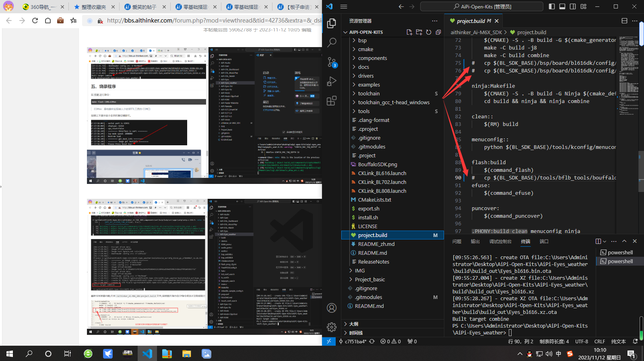
Task: Expand the Project_basic folder
Action: coord(392,279)
